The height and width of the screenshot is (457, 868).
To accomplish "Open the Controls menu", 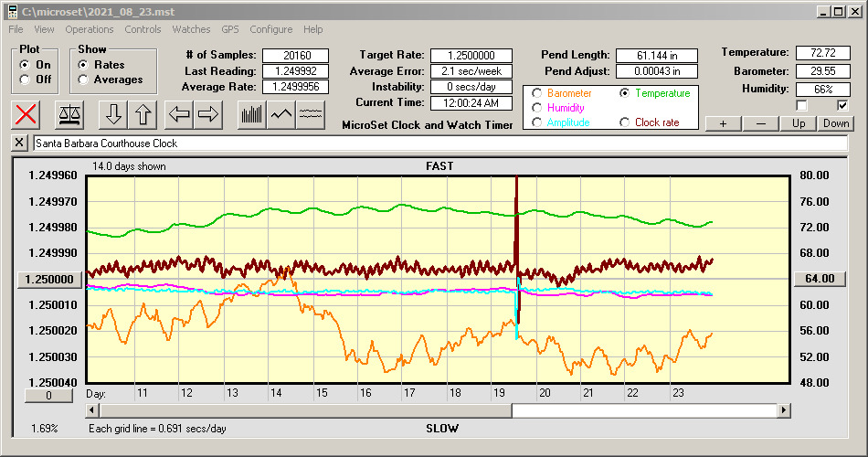I will [143, 29].
